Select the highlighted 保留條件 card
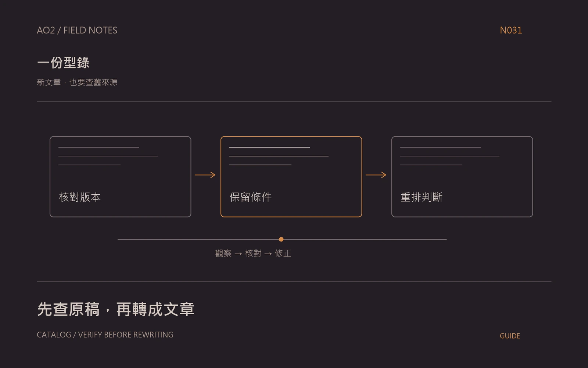Screen dimensions: 588x368 pyautogui.click(x=291, y=177)
